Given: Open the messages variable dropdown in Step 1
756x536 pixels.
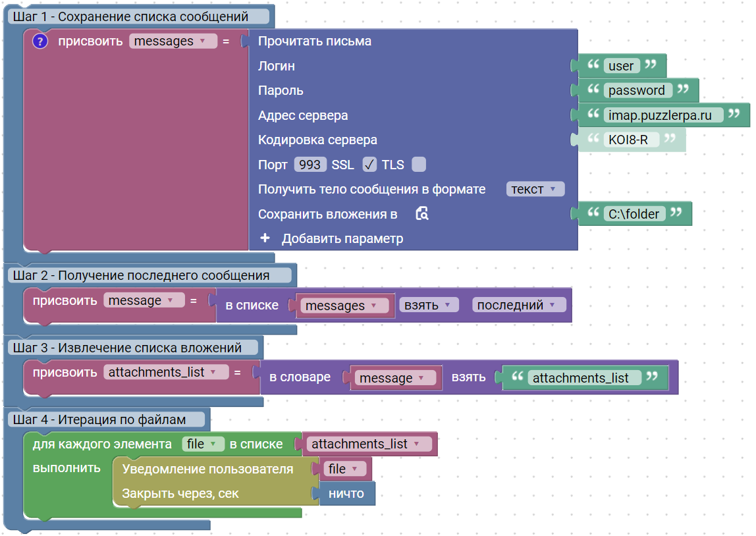Looking at the screenshot, I should coord(173,41).
